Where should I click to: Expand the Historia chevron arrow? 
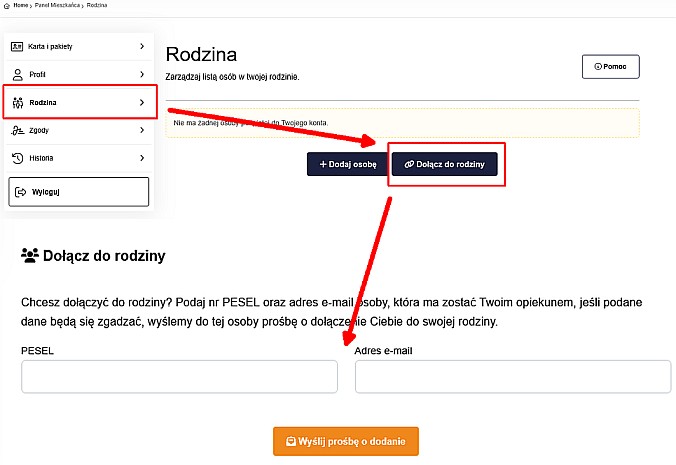(x=142, y=158)
